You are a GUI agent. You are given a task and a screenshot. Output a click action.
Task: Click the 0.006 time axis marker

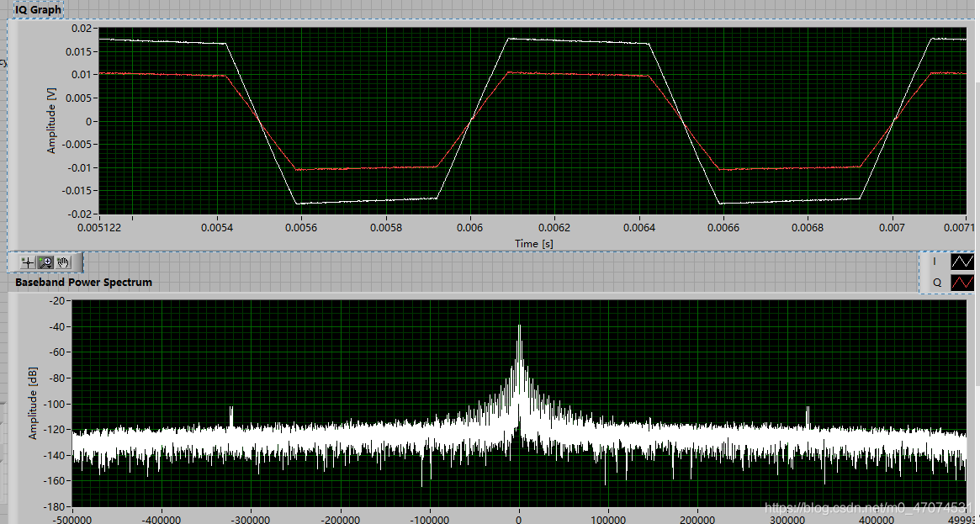[x=470, y=228]
